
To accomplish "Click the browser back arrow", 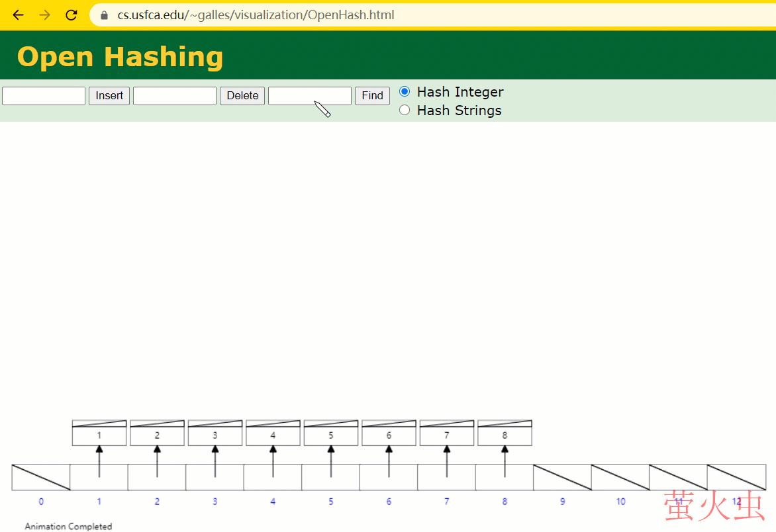I will pyautogui.click(x=18, y=15).
